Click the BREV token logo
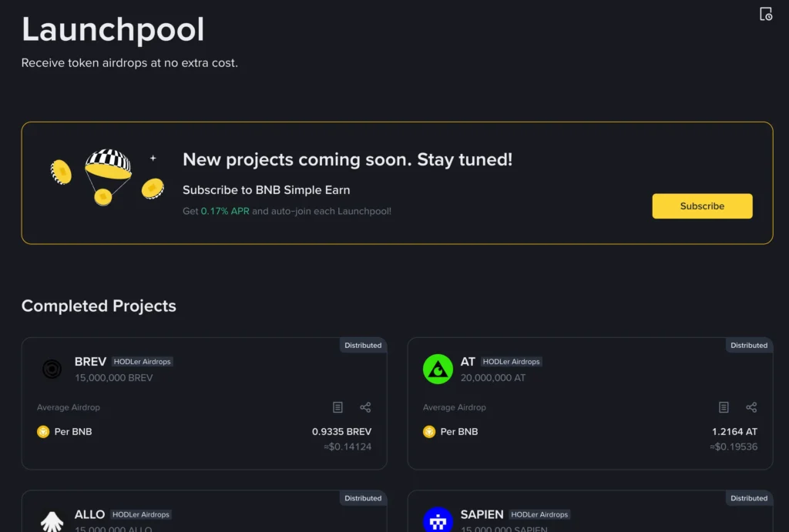Image resolution: width=789 pixels, height=532 pixels. pyautogui.click(x=52, y=369)
